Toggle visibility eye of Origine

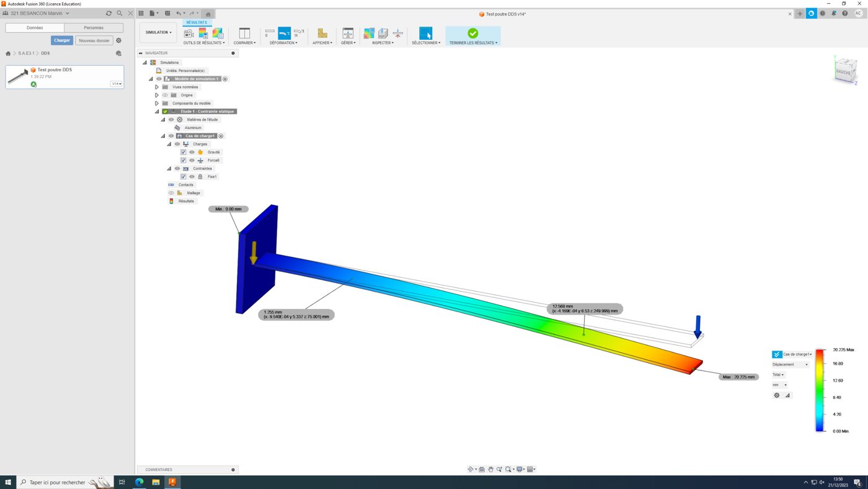(x=165, y=95)
